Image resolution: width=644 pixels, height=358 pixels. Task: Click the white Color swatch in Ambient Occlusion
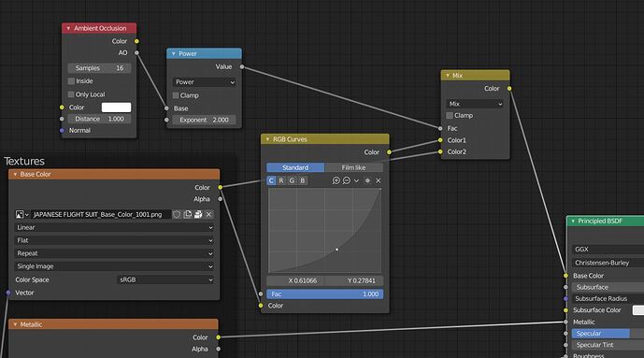116,107
